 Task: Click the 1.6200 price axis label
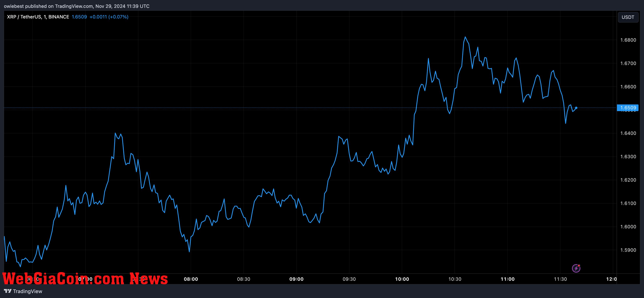(628, 180)
